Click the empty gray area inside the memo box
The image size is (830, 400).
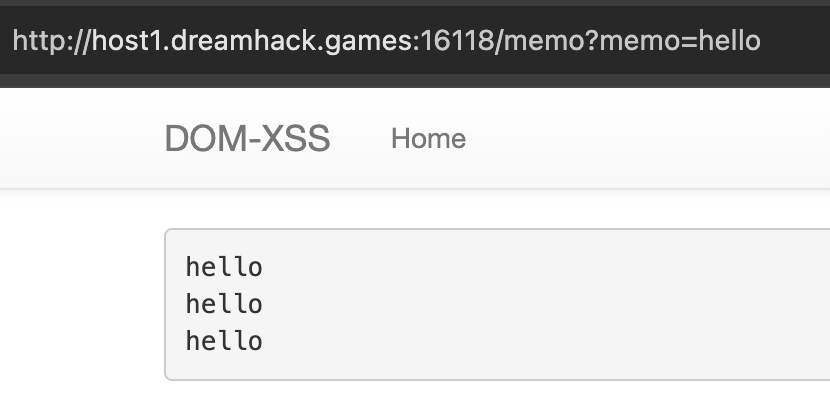click(545, 305)
